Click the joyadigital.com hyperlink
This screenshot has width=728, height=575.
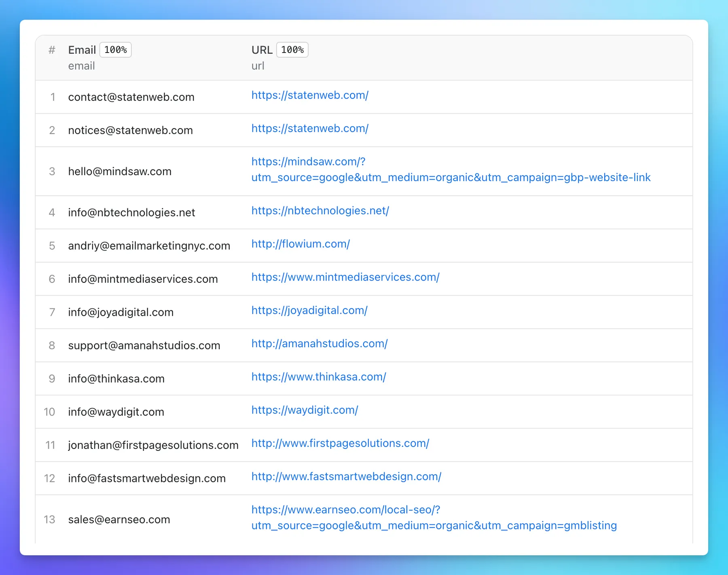pos(309,311)
